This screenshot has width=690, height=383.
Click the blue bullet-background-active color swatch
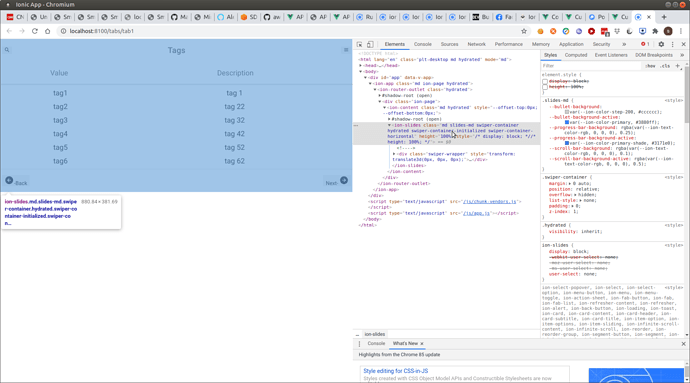point(567,122)
